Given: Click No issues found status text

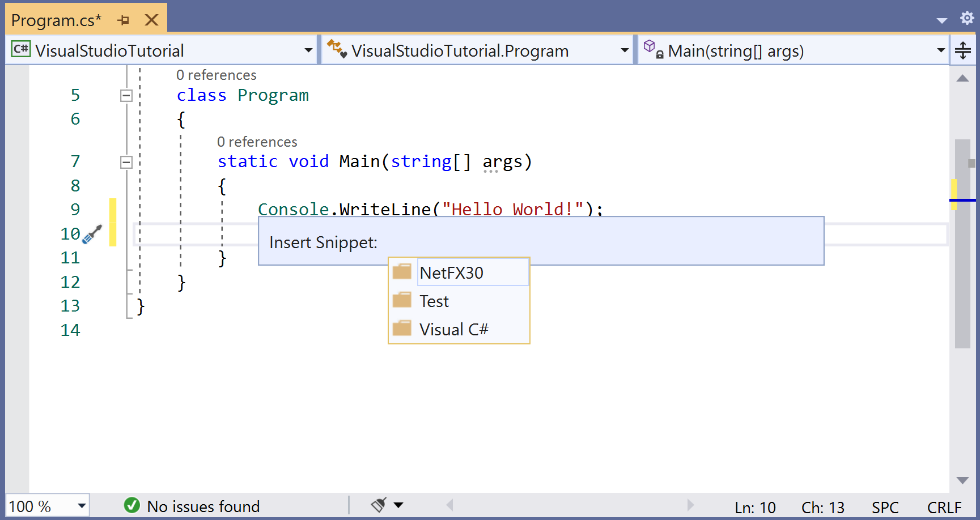Looking at the screenshot, I should coord(203,506).
